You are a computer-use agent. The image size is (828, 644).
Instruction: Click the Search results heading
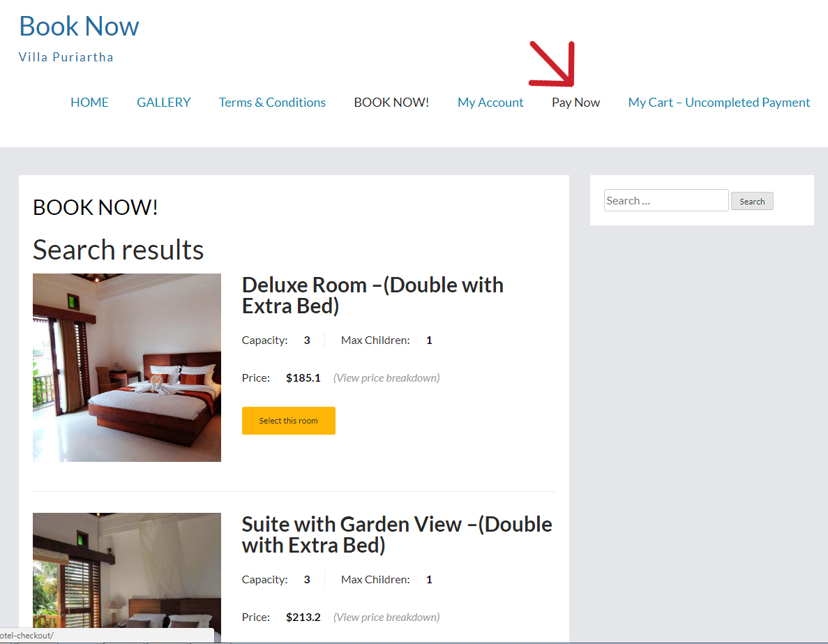tap(119, 249)
